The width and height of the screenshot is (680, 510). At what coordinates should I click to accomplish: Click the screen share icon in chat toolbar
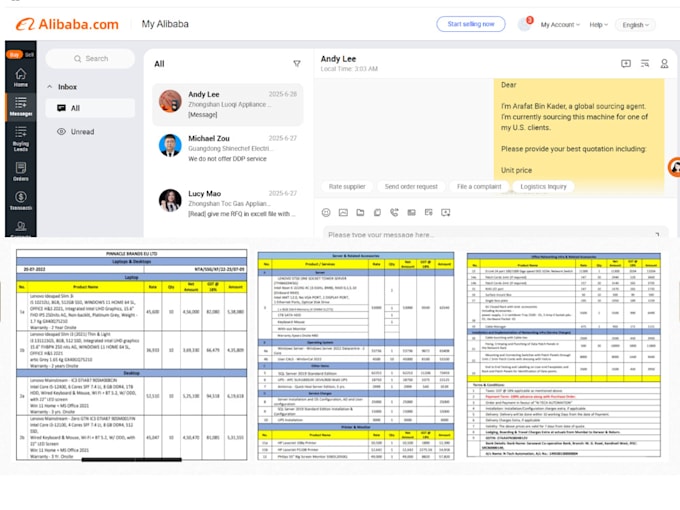445,212
